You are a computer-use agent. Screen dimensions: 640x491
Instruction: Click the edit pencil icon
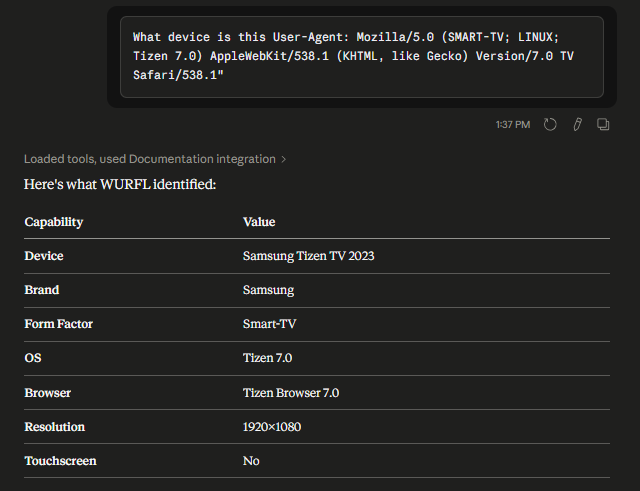tap(577, 124)
